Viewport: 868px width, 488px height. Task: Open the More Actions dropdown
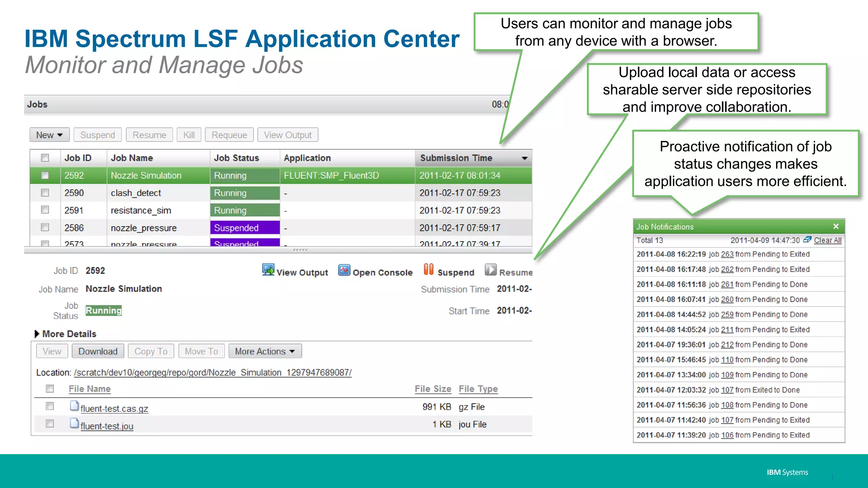click(265, 351)
